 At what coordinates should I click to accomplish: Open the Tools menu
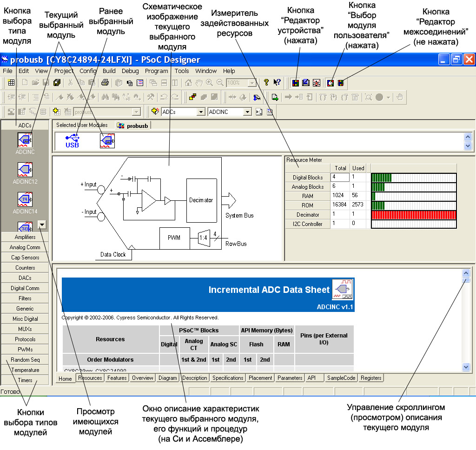pos(182,71)
